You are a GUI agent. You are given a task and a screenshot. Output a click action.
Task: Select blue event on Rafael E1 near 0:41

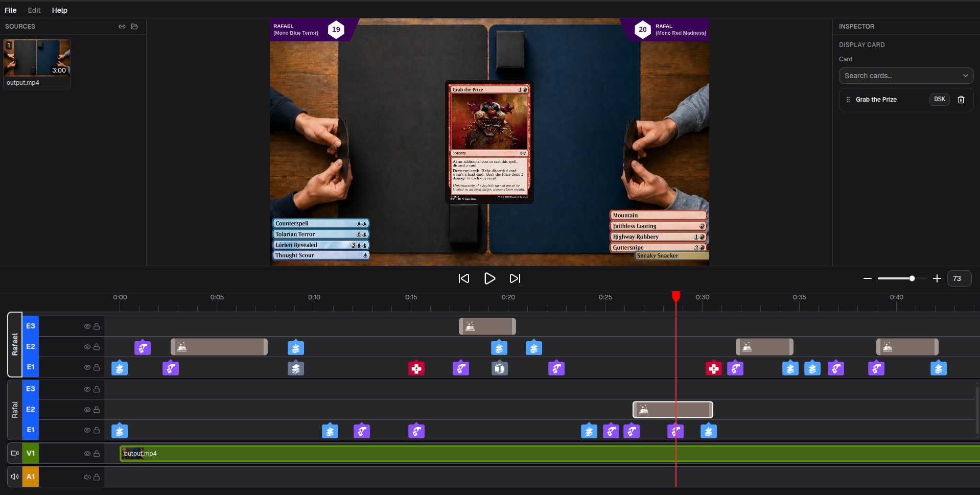939,368
